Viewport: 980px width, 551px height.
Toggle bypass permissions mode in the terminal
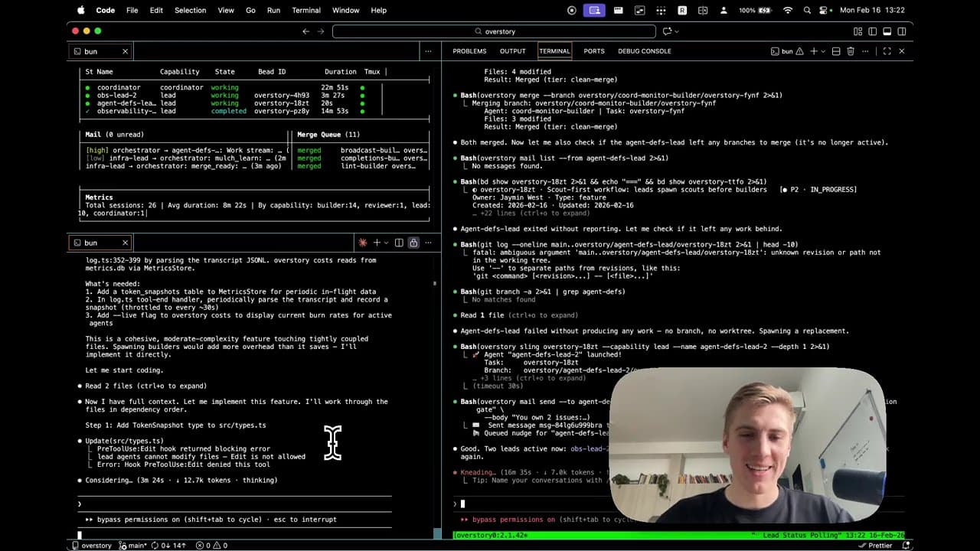[x=521, y=519]
